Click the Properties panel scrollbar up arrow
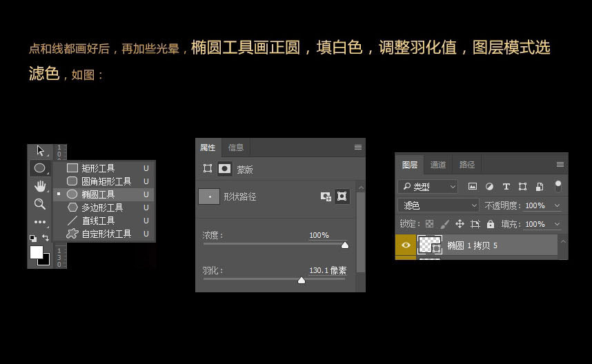The height and width of the screenshot is (364, 592). [361, 188]
